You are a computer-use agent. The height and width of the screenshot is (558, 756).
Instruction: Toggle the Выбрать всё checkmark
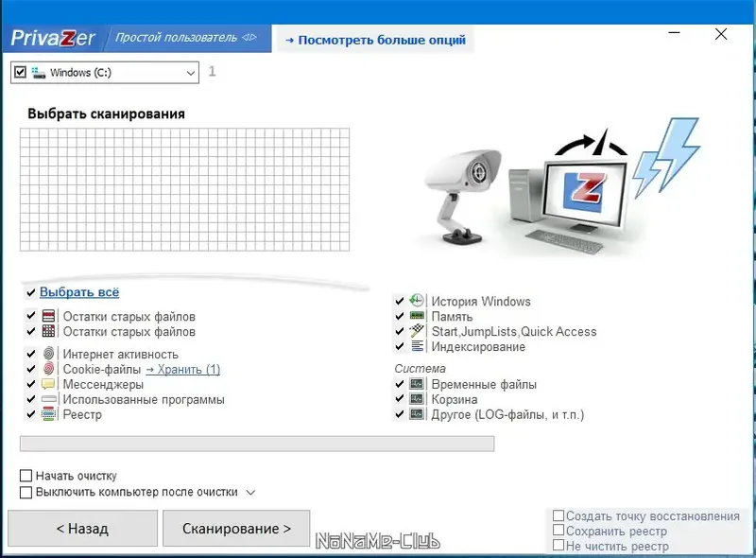(31, 292)
